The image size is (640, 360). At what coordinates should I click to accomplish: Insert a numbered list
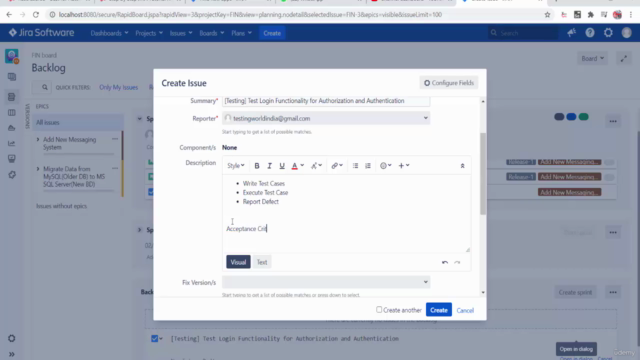[368, 166]
